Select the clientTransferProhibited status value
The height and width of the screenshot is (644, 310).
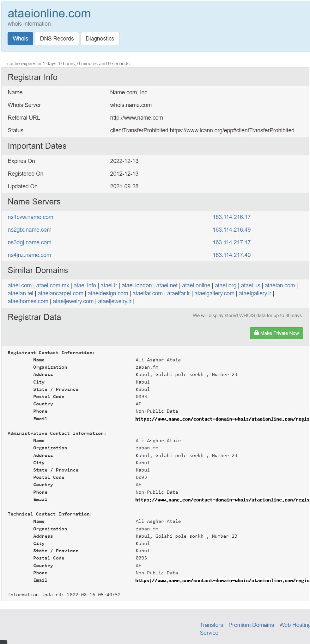point(202,130)
